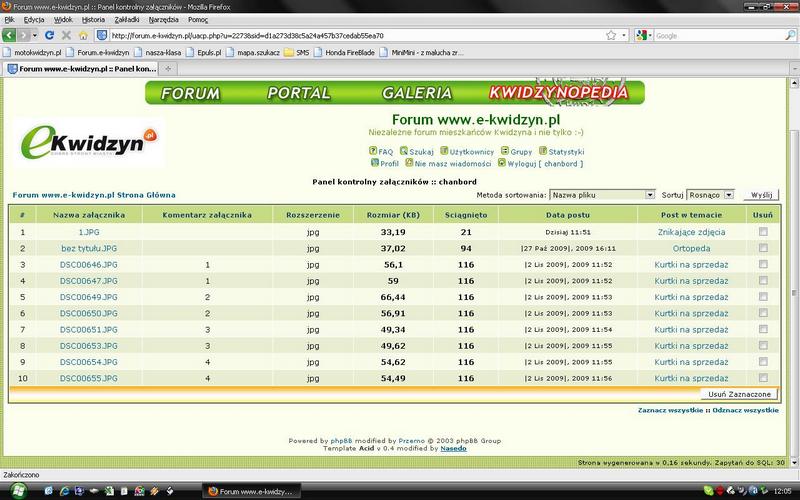Open a new tab with plus button
Image resolution: width=800 pixels, height=500 pixels.
tap(168, 69)
